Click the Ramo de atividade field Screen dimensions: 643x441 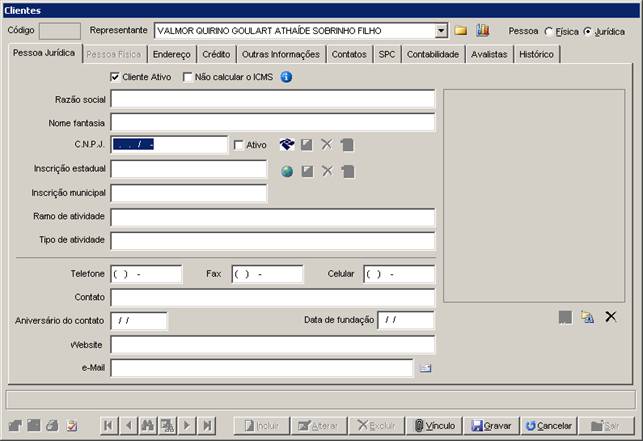tap(273, 217)
